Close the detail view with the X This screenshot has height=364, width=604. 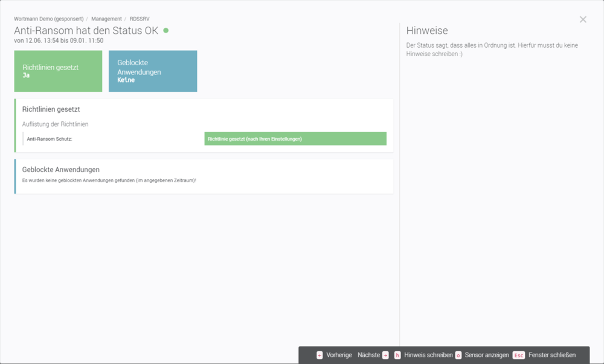583,19
